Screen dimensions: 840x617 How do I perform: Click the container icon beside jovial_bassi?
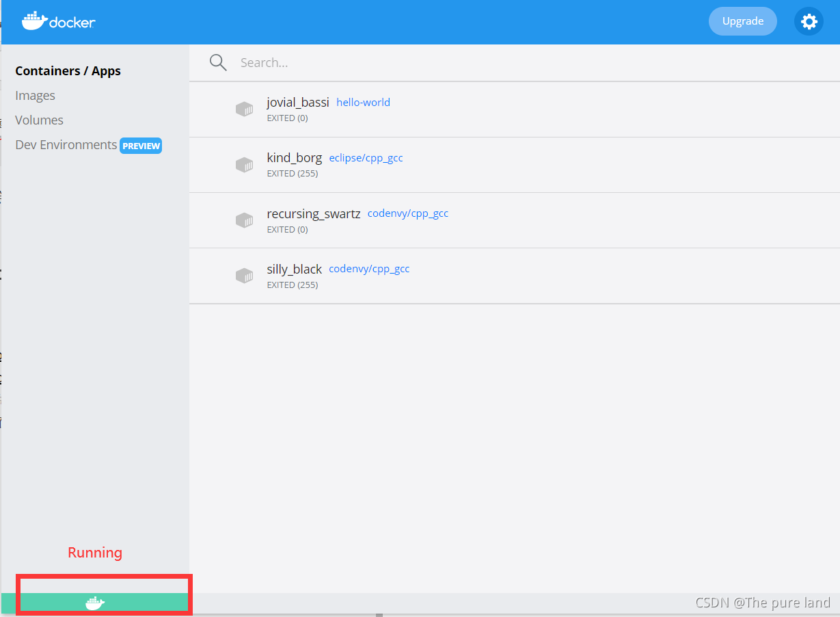244,109
